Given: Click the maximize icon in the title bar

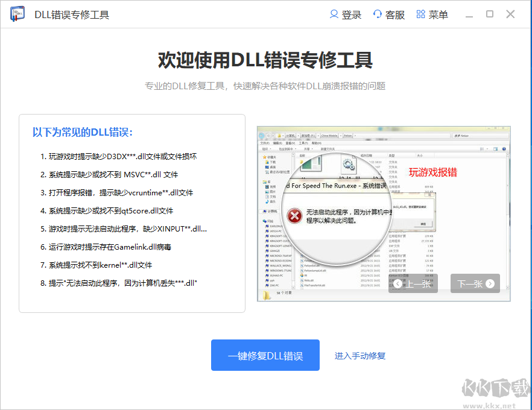Looking at the screenshot, I should tap(490, 14).
